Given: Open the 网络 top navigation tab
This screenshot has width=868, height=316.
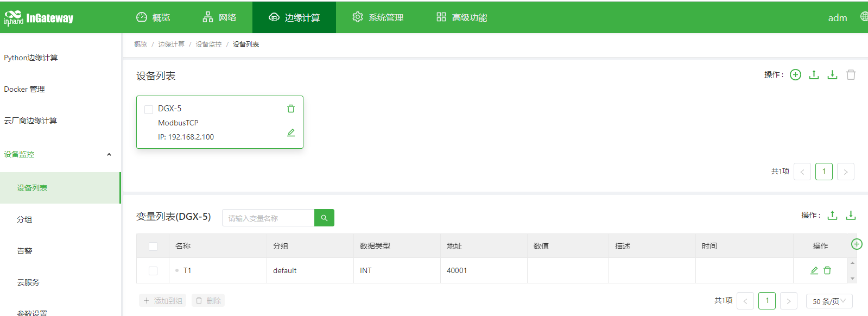Looking at the screenshot, I should [219, 17].
